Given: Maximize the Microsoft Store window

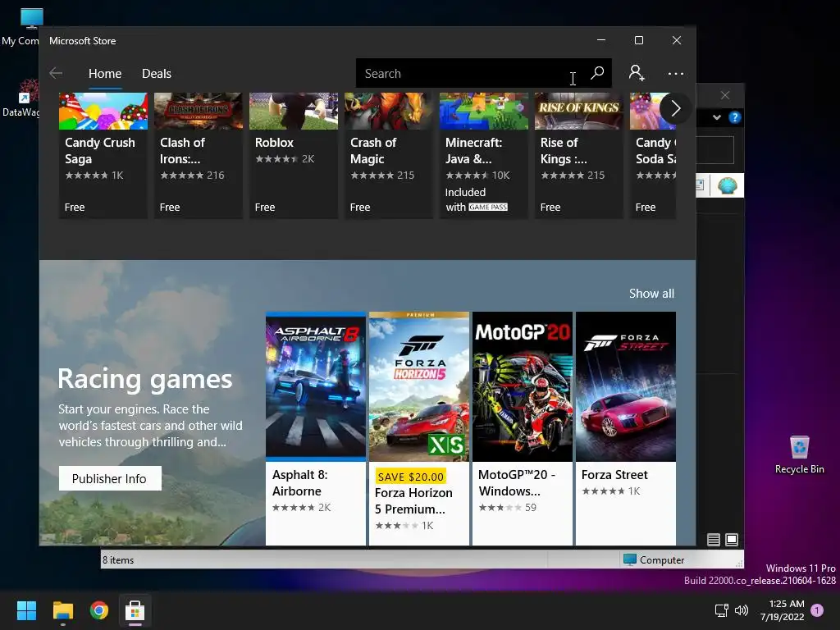Looking at the screenshot, I should point(638,40).
